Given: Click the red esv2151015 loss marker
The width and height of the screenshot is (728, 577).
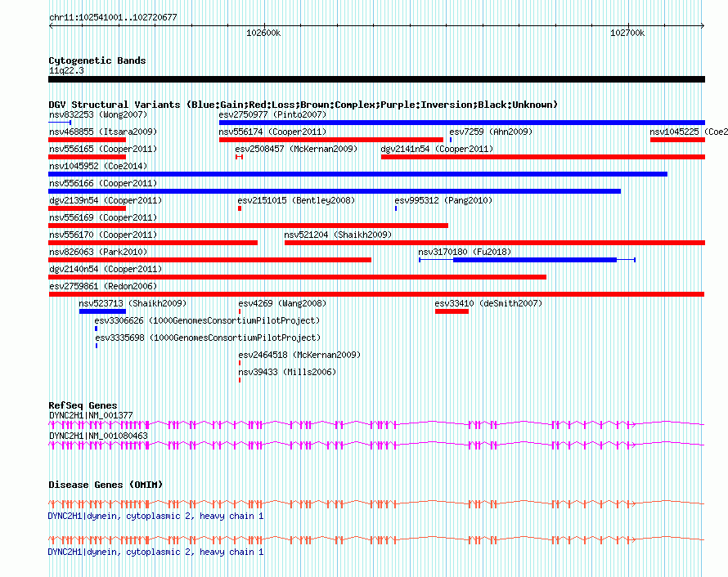Looking at the screenshot, I should (240, 208).
